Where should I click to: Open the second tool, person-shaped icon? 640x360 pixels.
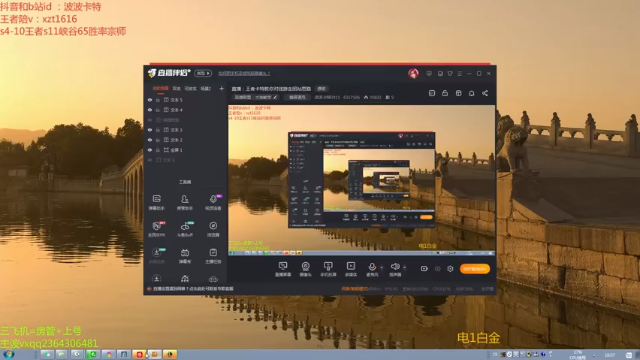[185, 202]
